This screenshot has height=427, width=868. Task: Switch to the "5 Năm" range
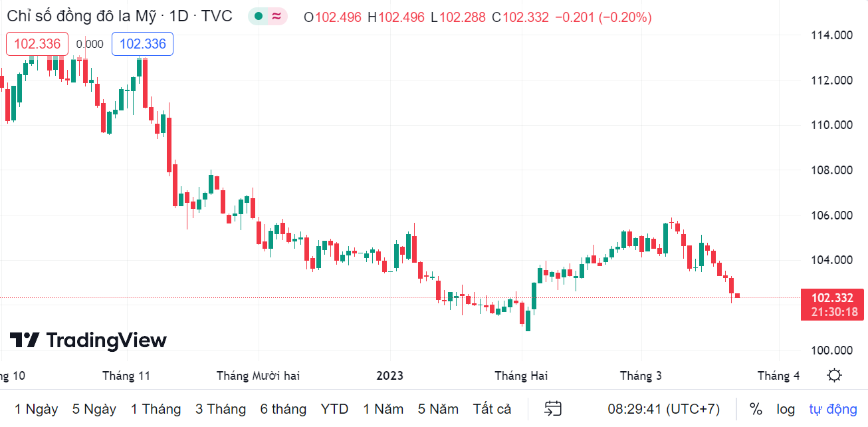pyautogui.click(x=438, y=408)
